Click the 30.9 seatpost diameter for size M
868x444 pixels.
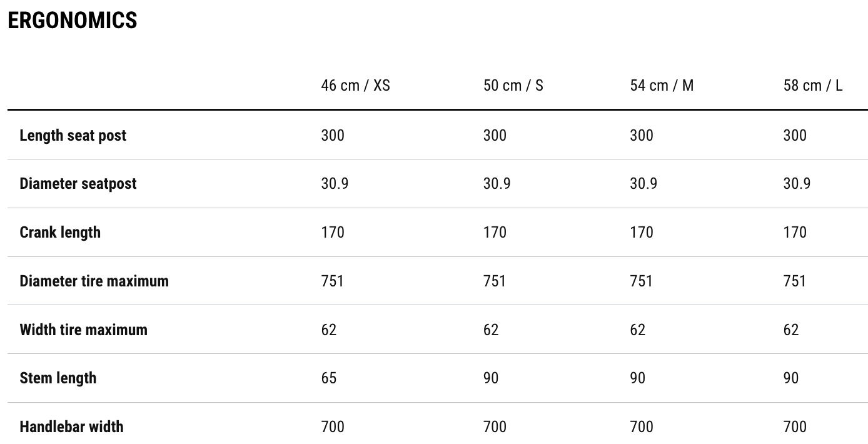[643, 183]
